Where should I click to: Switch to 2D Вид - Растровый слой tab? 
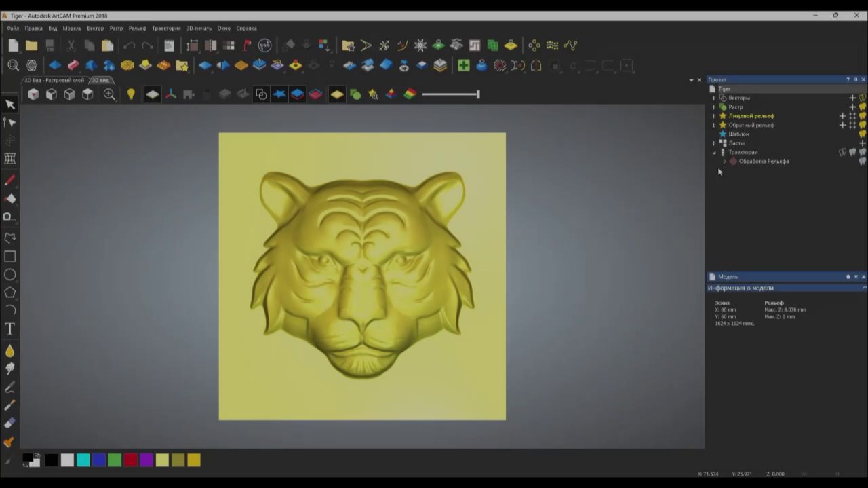click(54, 80)
